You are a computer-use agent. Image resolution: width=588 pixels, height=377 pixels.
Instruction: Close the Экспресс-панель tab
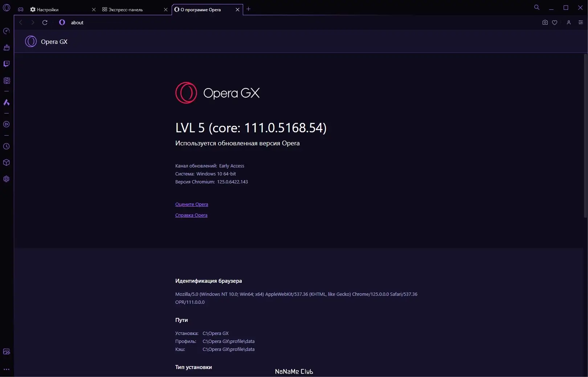[166, 10]
